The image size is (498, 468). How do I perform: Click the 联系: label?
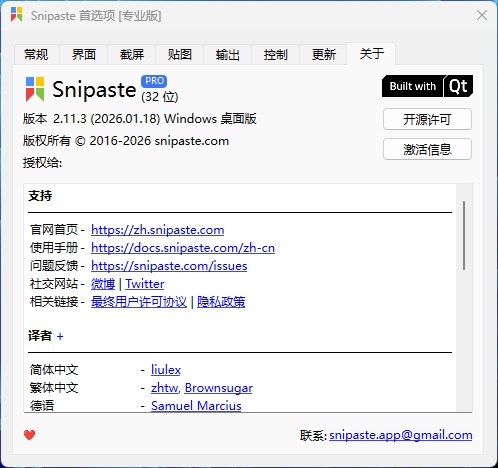313,435
